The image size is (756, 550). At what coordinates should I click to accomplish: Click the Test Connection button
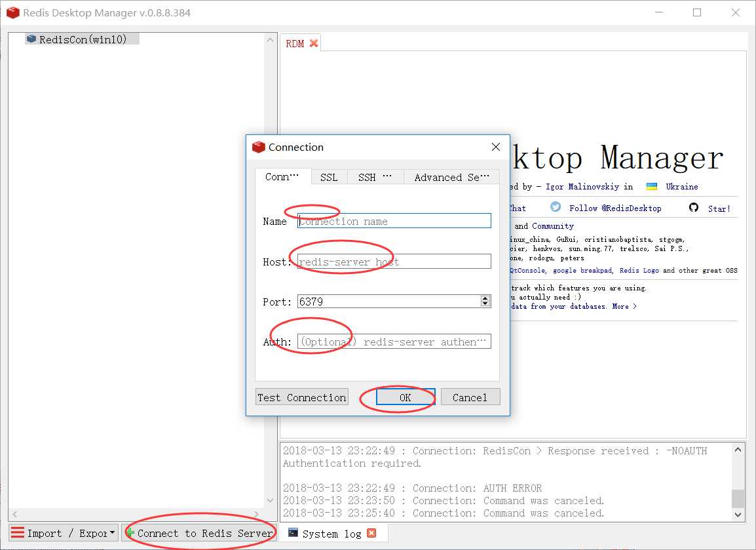(x=302, y=397)
